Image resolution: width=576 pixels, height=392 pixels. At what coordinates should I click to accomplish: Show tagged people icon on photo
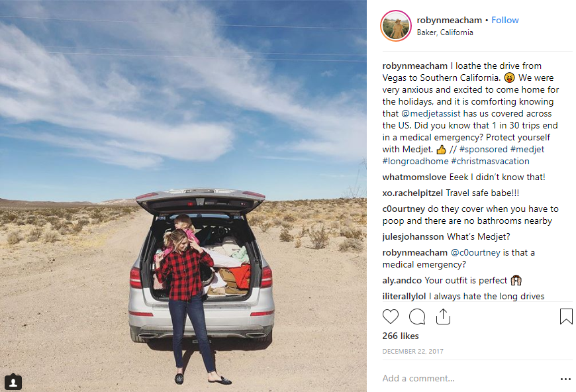pos(13,382)
